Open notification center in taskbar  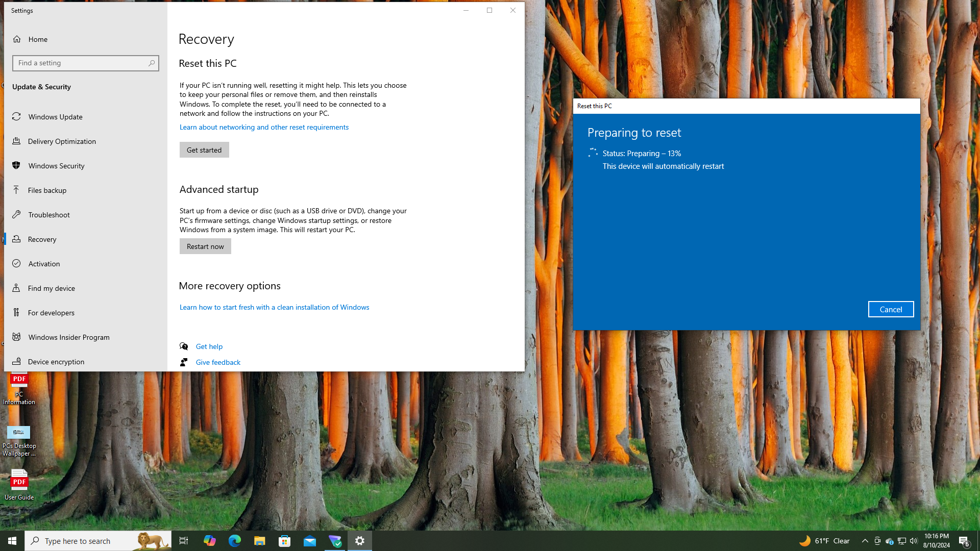point(964,541)
